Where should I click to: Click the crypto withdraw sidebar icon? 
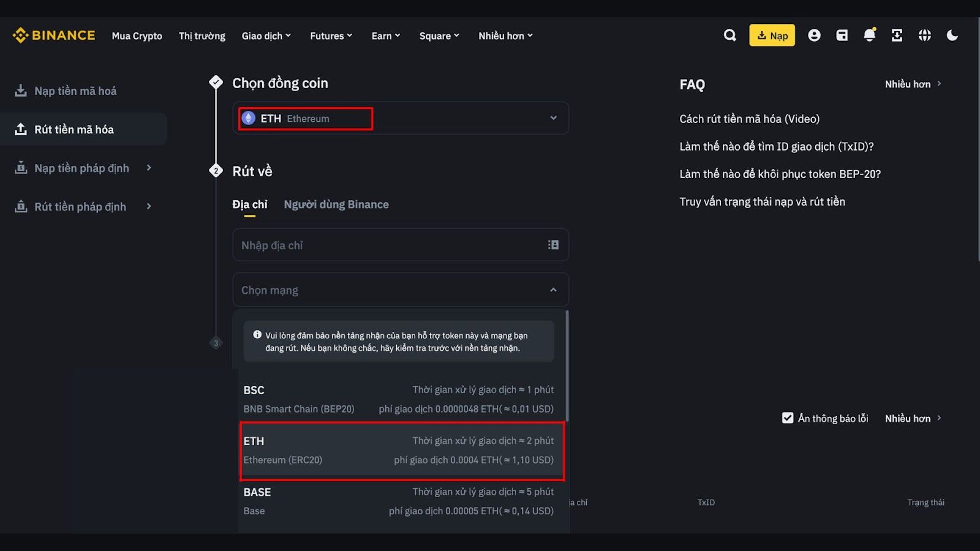(21, 129)
